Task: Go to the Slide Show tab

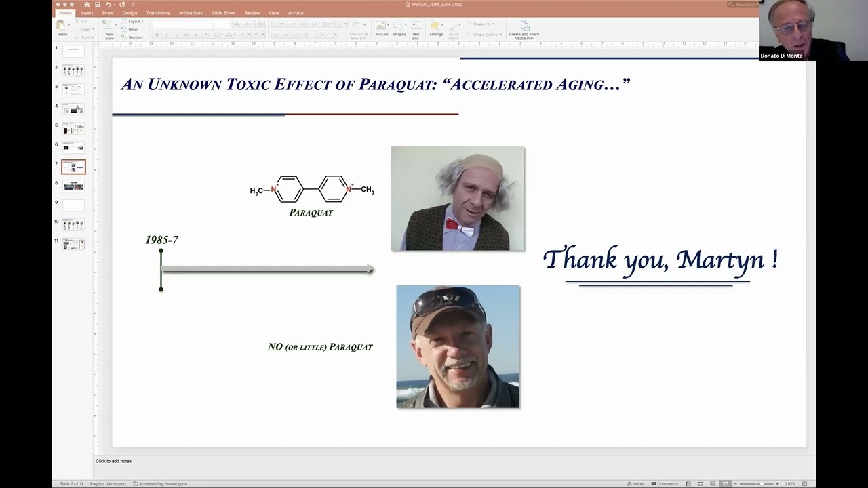Action: point(224,13)
